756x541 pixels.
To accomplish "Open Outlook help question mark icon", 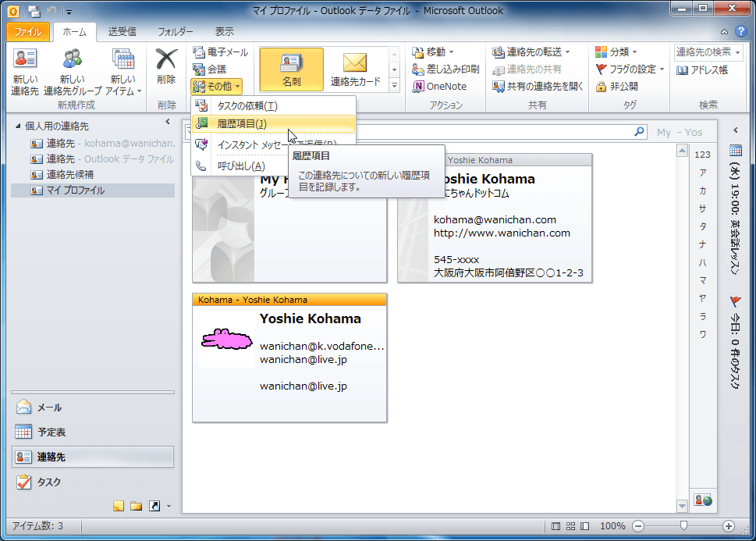I will tap(741, 31).
